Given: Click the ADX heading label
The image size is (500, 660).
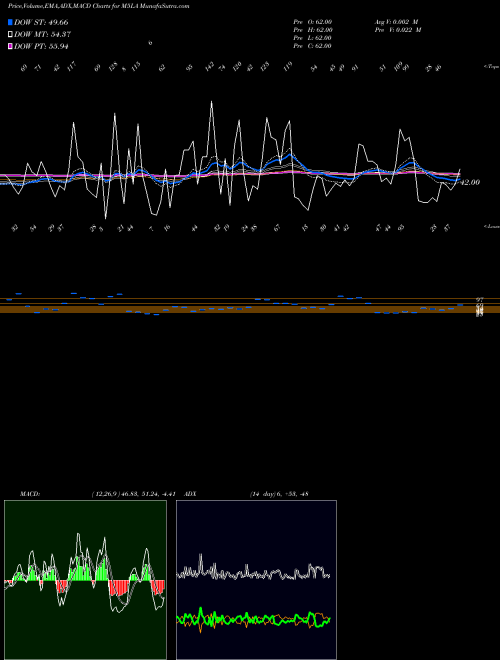Looking at the screenshot, I should [x=191, y=494].
